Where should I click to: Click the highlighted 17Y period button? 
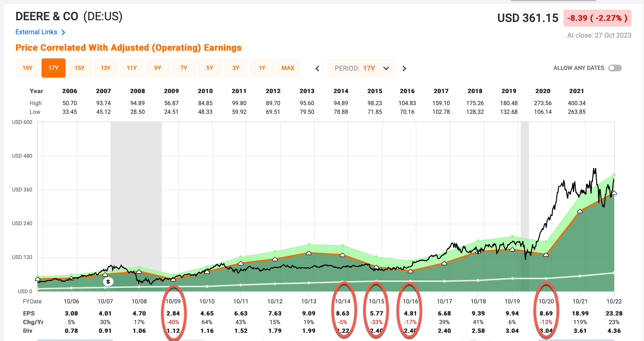pos(53,68)
